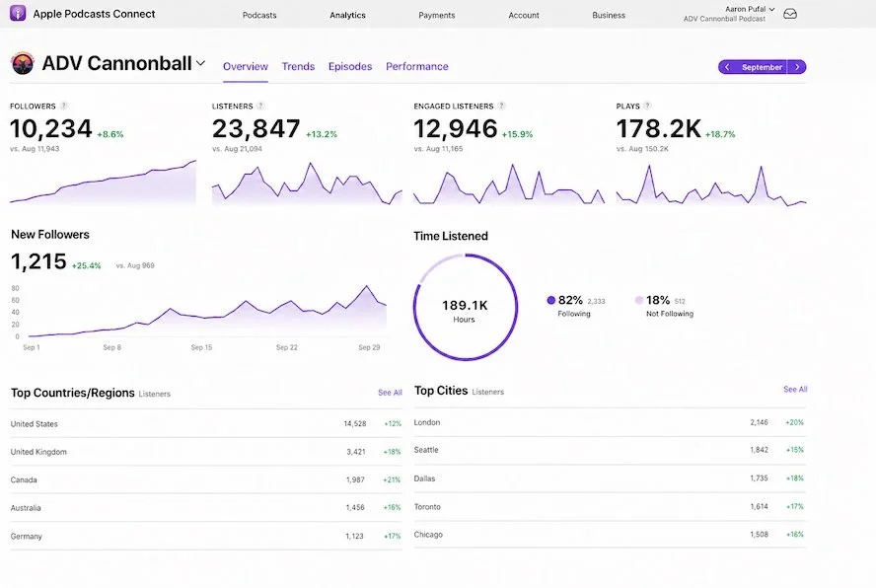The width and height of the screenshot is (876, 588).
Task: Select the Chicago city row
Action: tap(610, 535)
